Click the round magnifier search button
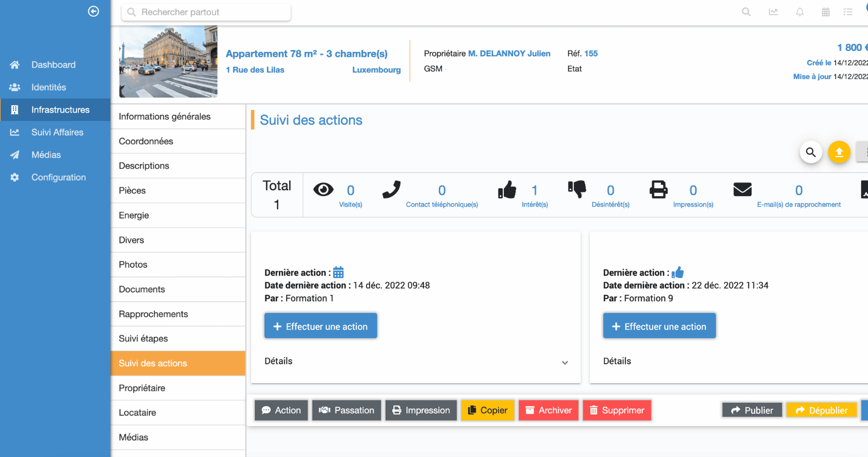 pos(810,152)
